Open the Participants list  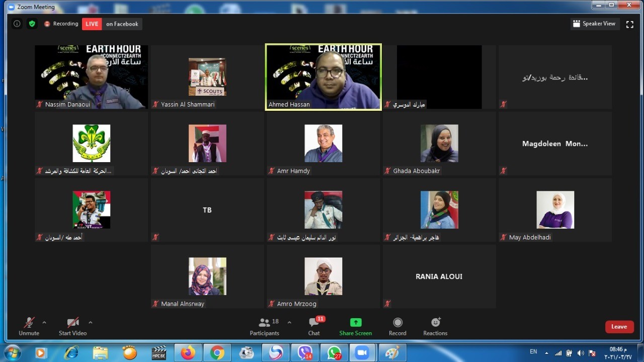click(264, 326)
